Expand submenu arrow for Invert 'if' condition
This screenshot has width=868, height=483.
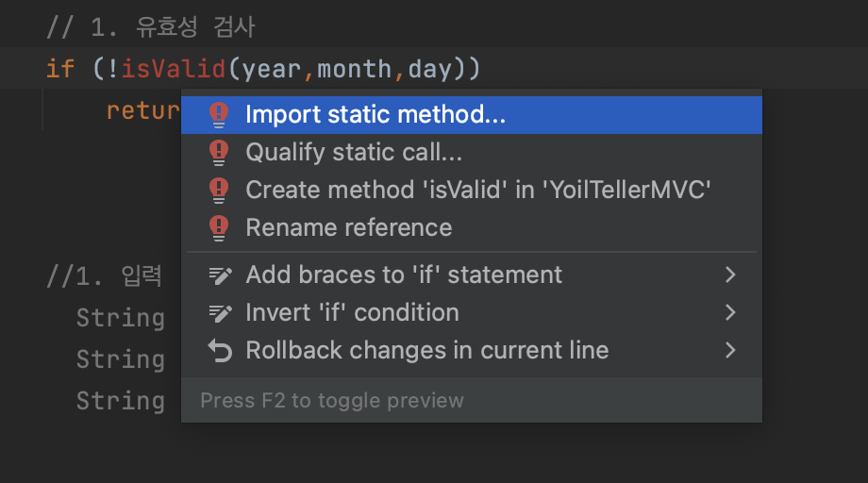click(730, 312)
